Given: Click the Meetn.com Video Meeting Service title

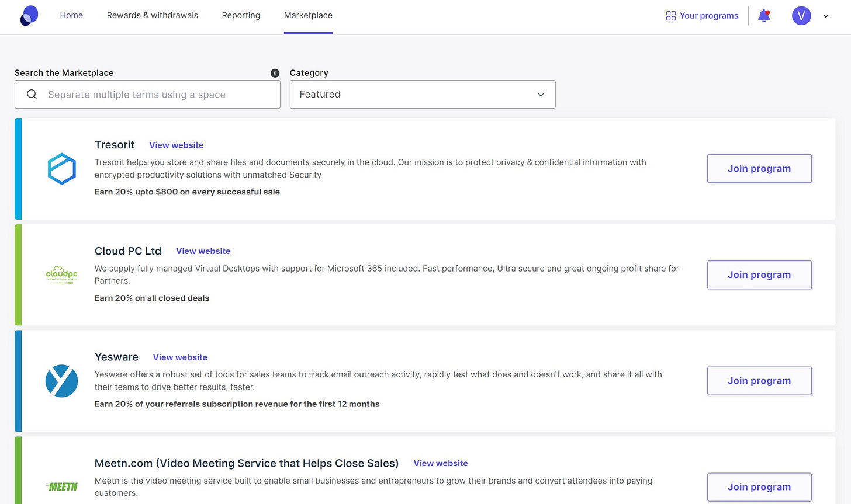Looking at the screenshot, I should click(247, 463).
